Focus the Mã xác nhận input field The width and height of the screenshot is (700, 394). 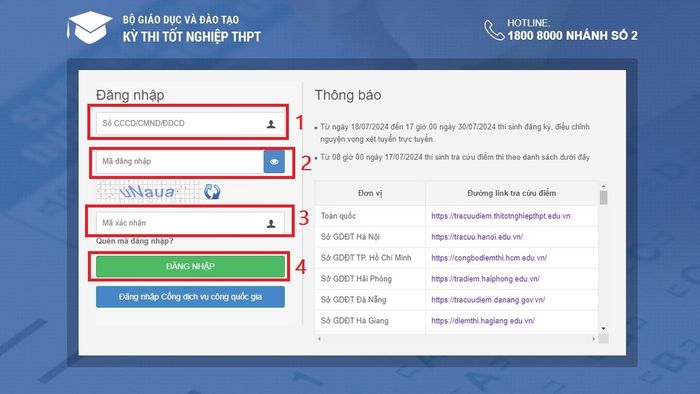point(190,223)
